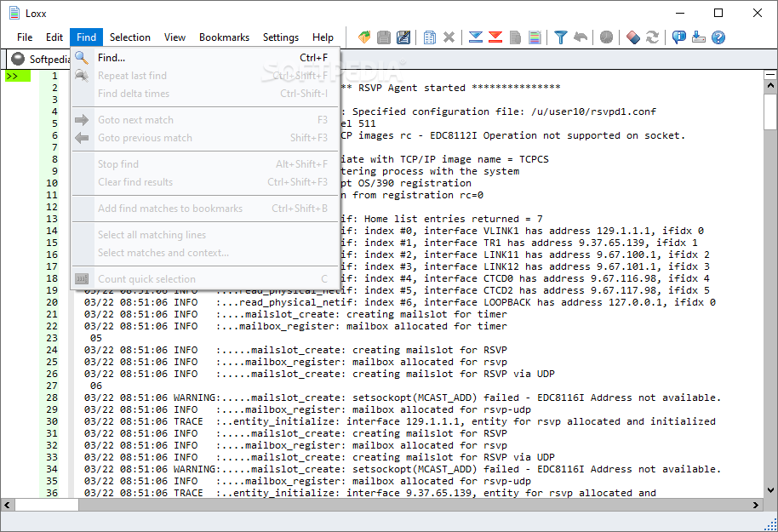Open the File menu
778x532 pixels.
click(x=25, y=37)
